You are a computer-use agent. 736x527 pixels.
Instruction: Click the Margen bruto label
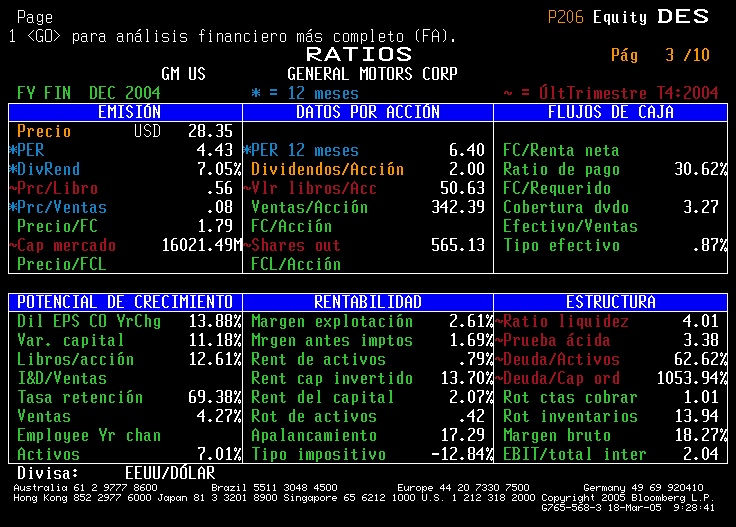click(557, 435)
